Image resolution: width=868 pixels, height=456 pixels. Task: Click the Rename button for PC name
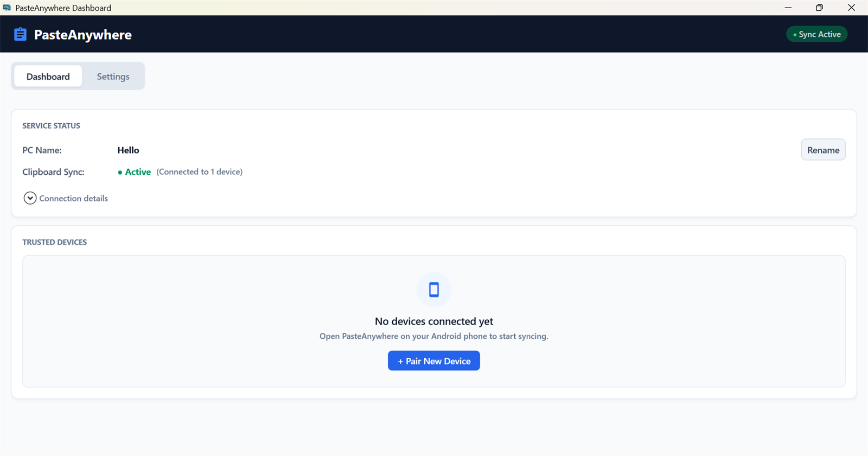[823, 150]
